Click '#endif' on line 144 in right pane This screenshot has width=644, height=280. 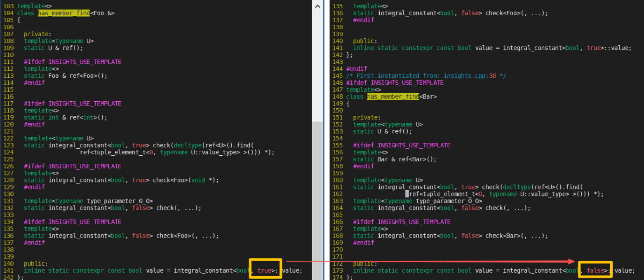click(x=357, y=69)
